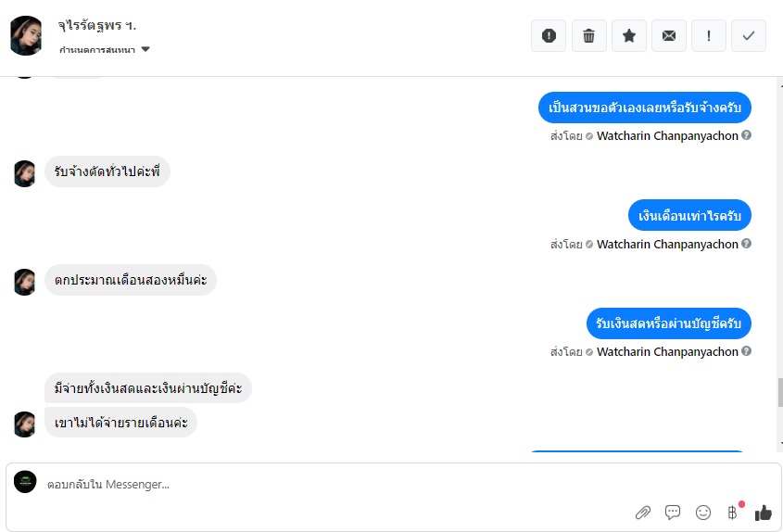Viewport: 783px width, 532px height.
Task: Delete conversation using trash icon
Action: [x=588, y=35]
